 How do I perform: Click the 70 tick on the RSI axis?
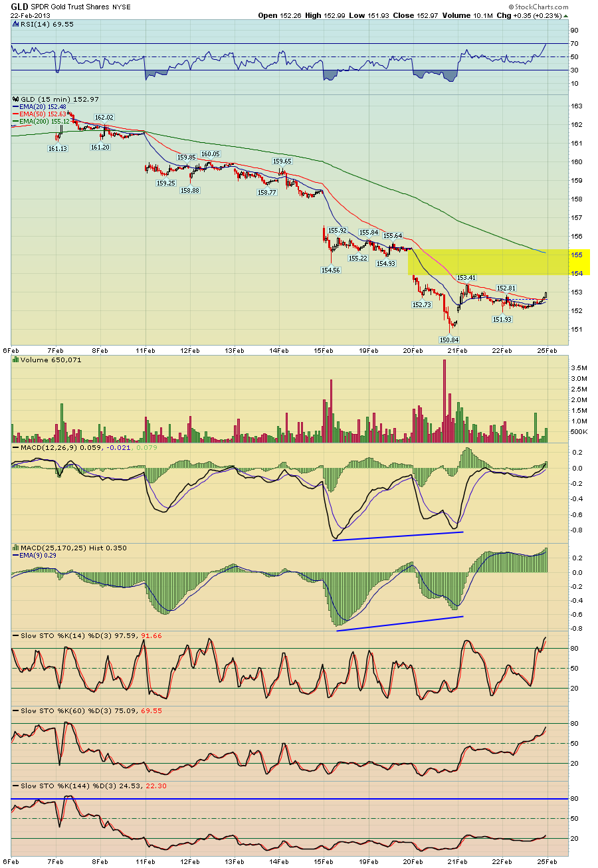[x=575, y=43]
